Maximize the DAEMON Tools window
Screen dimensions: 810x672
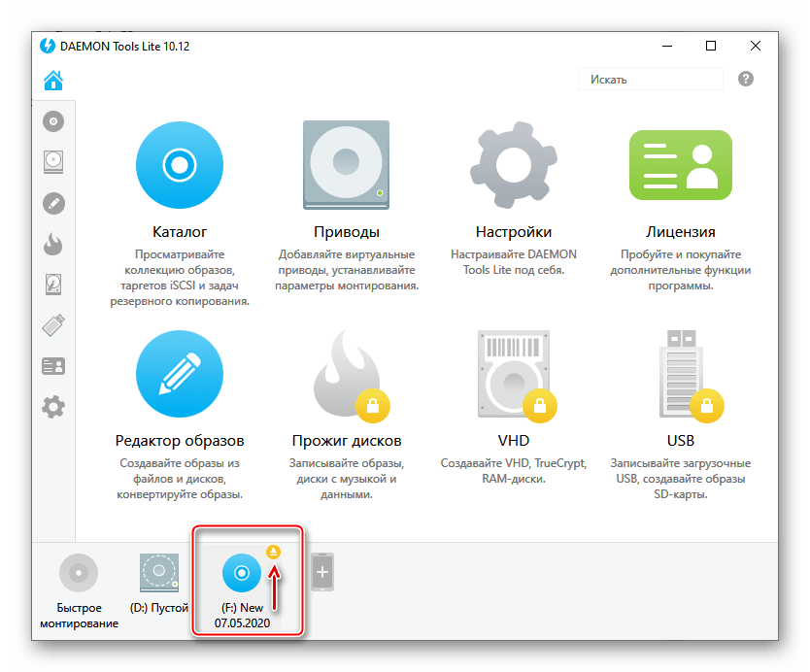(711, 46)
